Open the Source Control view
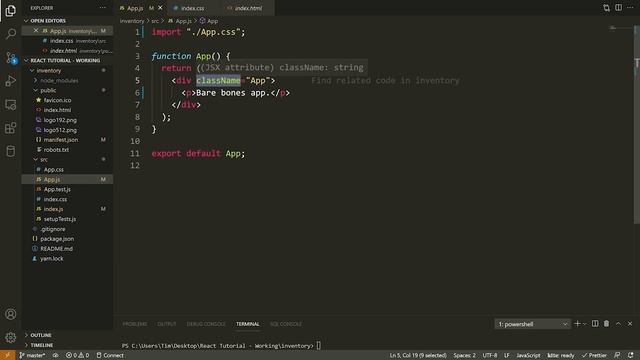Screen dimensions: 640x360 [x=11, y=58]
